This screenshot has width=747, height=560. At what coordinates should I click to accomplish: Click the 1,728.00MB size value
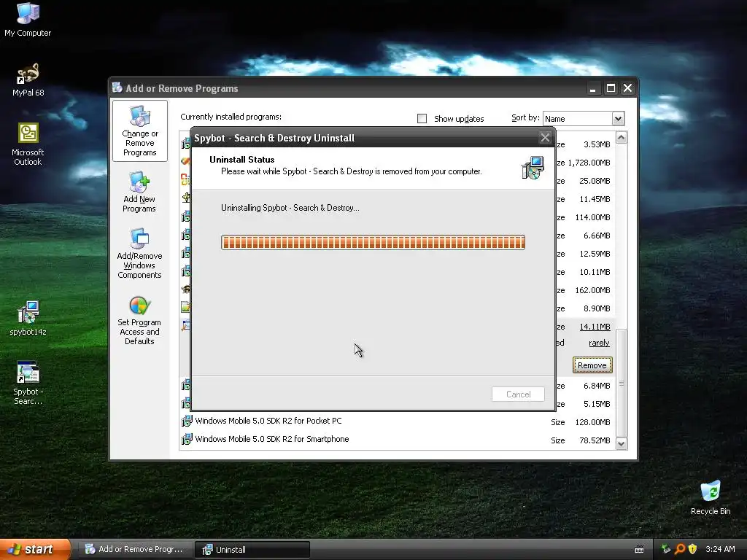tap(589, 163)
